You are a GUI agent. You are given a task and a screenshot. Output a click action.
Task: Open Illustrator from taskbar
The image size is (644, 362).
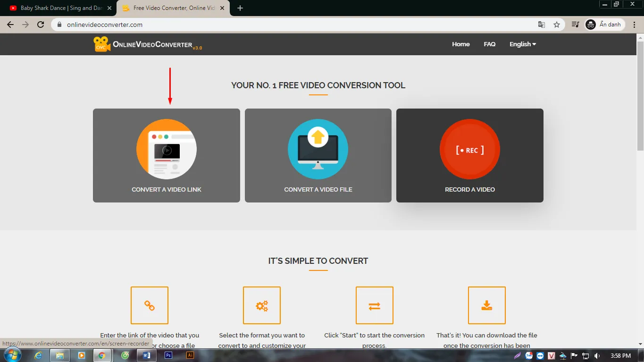[190, 355]
